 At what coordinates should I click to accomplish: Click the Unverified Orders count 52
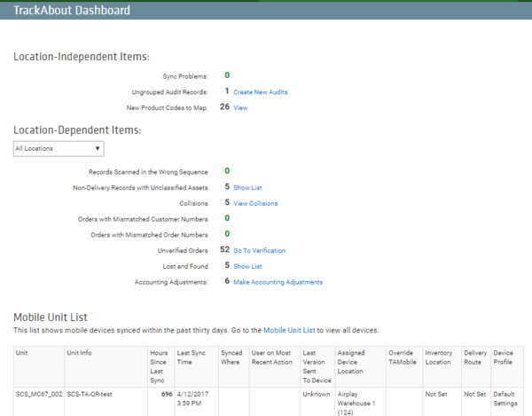click(x=224, y=250)
